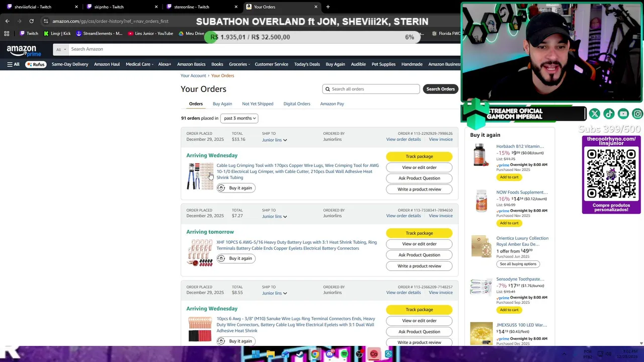
Task: Open File Explorer from the taskbar
Action: [x=270, y=354]
